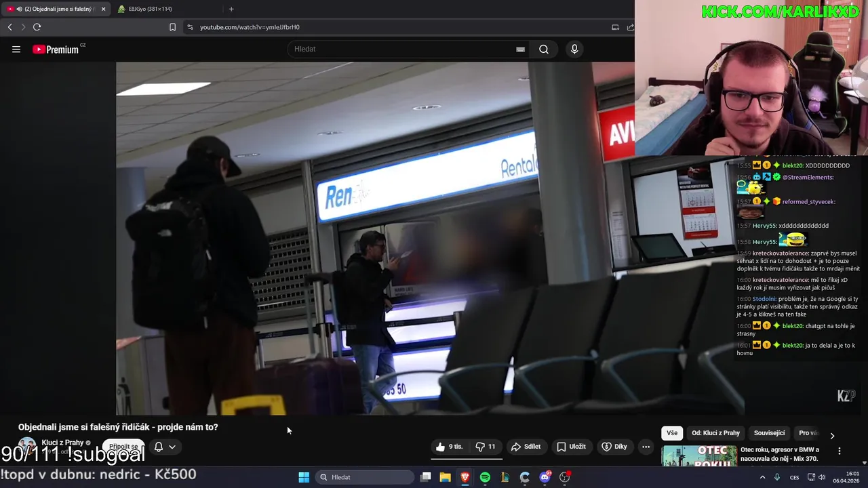The image size is (868, 488).
Task: View site info and permissions icon
Action: pyautogui.click(x=190, y=27)
